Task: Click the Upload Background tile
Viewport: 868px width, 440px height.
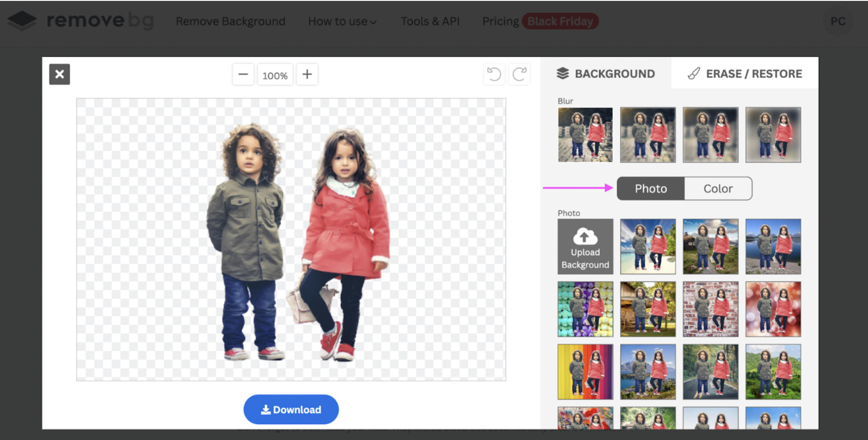Action: (585, 246)
